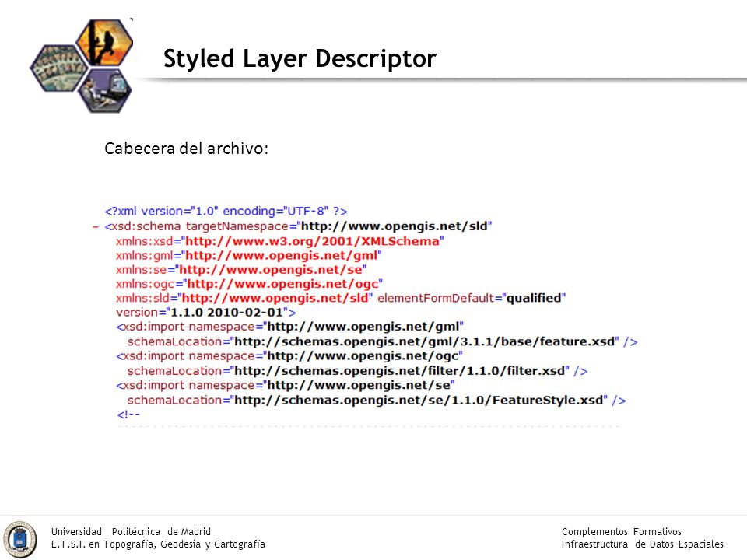Click the xmlns:xsd XMLSchema URL line
747x560 pixels.
pos(280,241)
